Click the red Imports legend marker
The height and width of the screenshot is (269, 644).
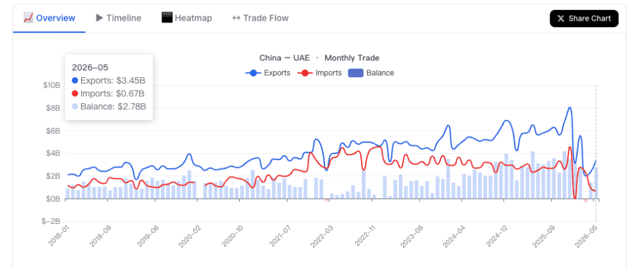305,73
